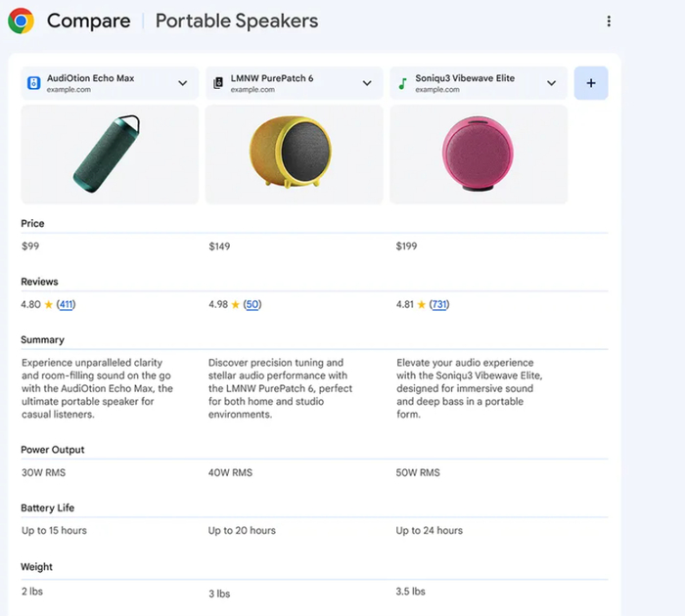Click the yellow LMNW speaker image
The height and width of the screenshot is (616, 685).
tap(293, 154)
